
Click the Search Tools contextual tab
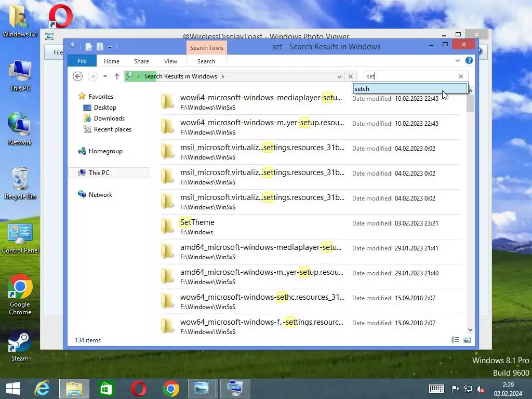[x=207, y=48]
